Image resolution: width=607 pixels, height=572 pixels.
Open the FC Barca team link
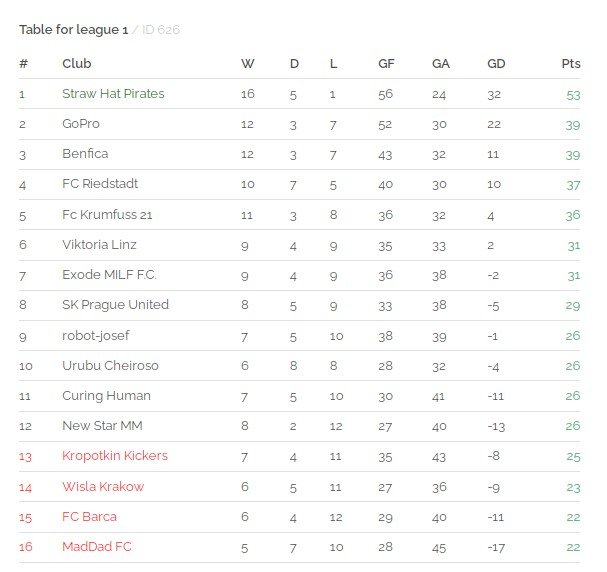[x=89, y=517]
